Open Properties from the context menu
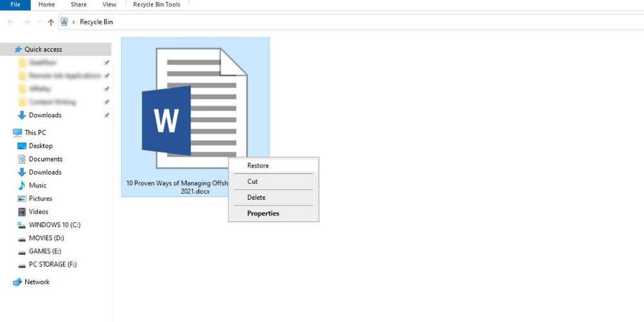Viewport: 644px width, 322px height. (x=274, y=213)
